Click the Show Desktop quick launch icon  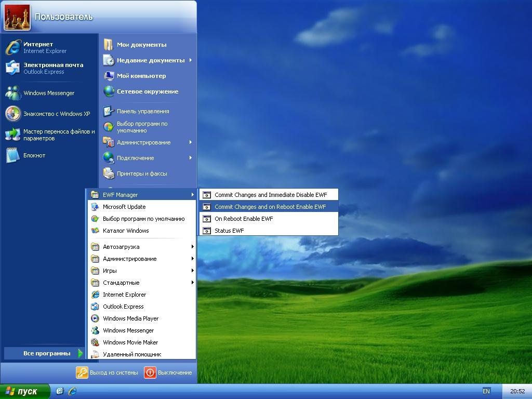pos(60,391)
